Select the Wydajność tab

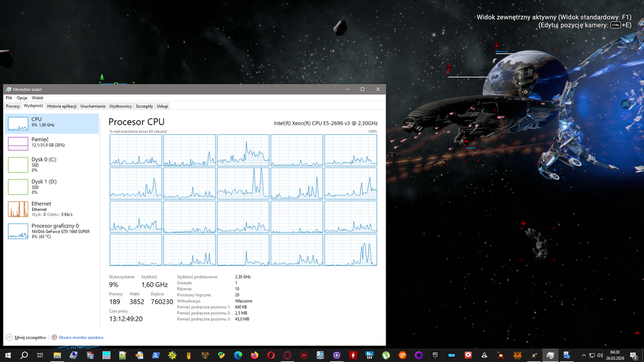point(33,106)
